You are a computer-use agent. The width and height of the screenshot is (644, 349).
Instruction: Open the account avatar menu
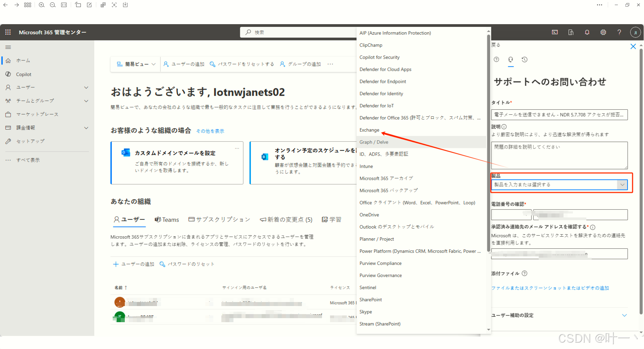point(635,32)
